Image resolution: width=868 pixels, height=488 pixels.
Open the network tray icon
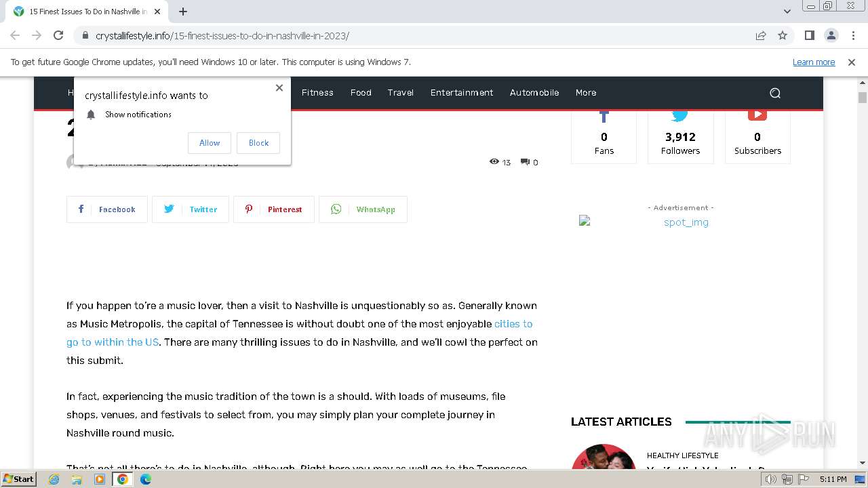[x=787, y=479]
